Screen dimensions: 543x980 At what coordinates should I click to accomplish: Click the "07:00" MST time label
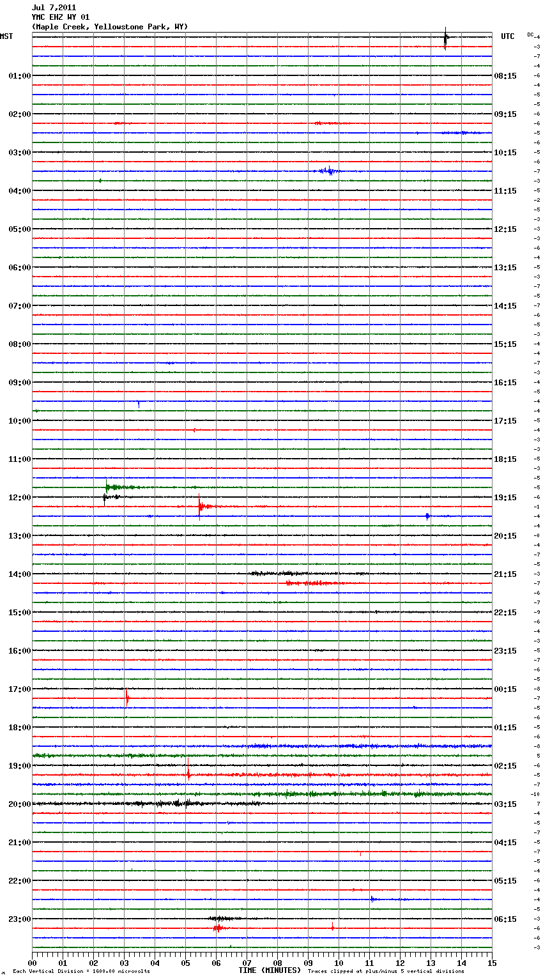(x=20, y=305)
